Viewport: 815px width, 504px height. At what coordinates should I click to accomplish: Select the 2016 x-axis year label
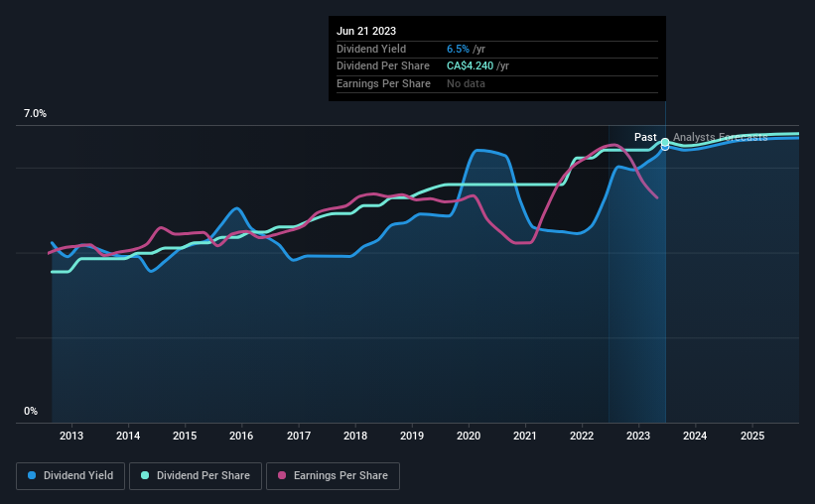(x=241, y=436)
